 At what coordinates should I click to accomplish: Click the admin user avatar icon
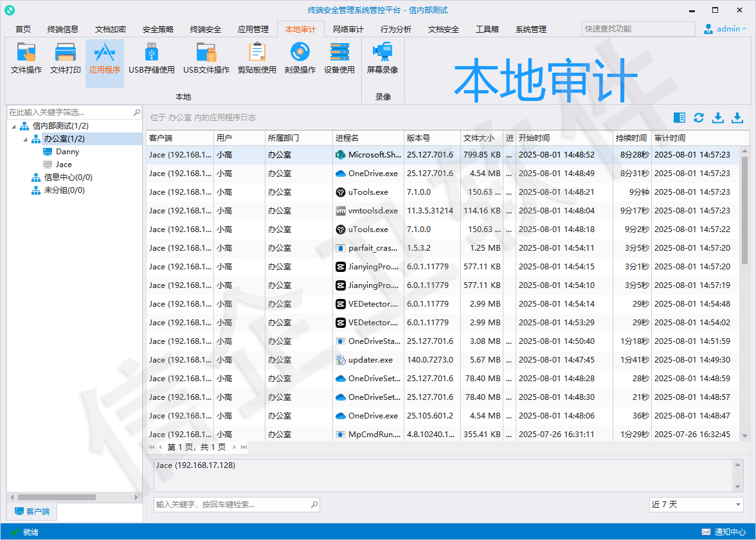tap(708, 29)
